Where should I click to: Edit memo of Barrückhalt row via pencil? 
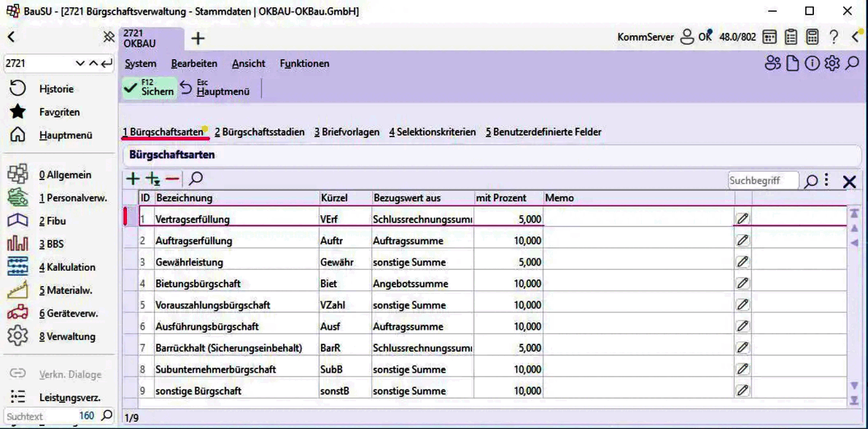coord(743,347)
